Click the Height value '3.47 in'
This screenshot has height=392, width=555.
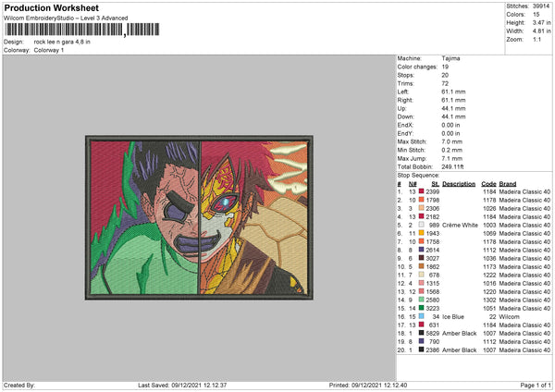point(541,22)
